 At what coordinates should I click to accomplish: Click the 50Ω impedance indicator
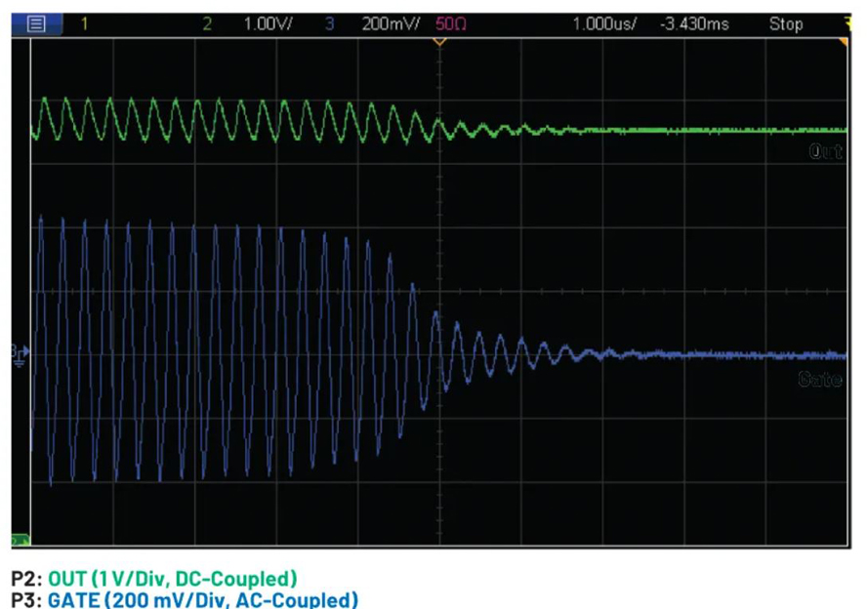tap(439, 23)
